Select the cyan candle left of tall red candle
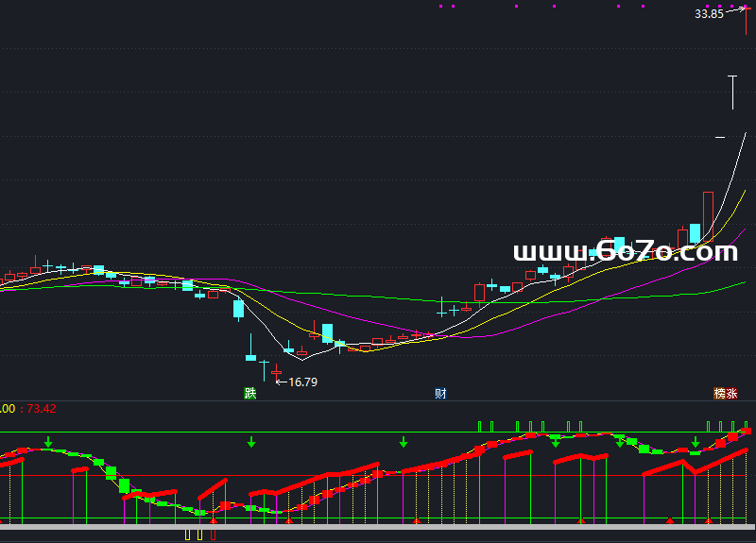 (x=695, y=232)
